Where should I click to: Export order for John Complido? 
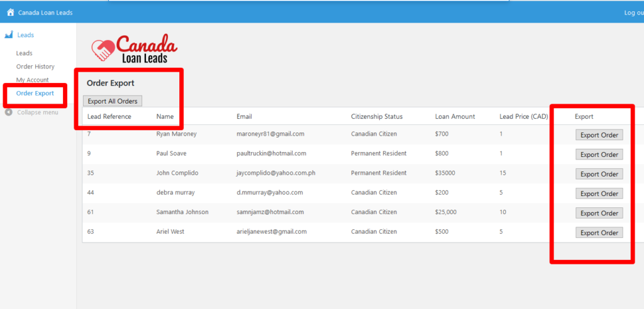599,174
